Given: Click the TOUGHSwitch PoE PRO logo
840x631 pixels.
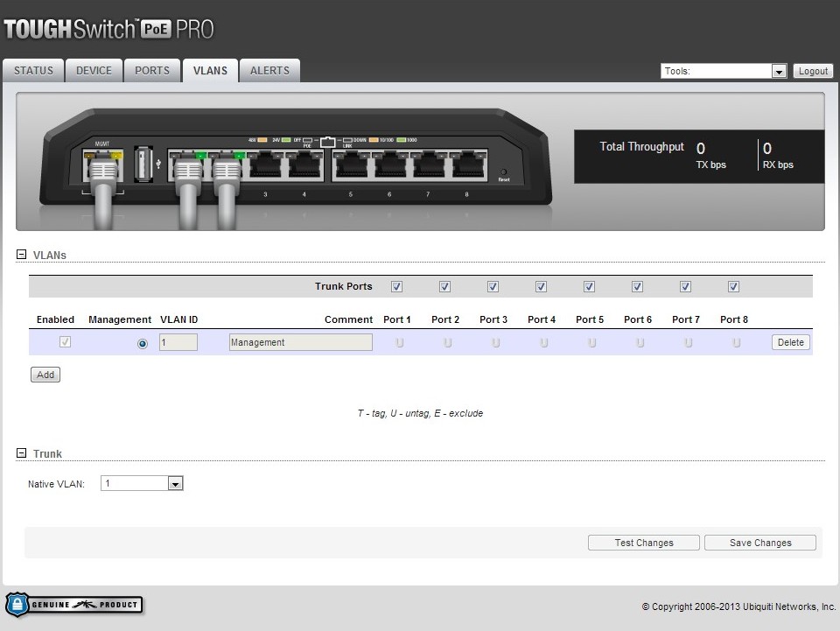Looking at the screenshot, I should coord(108,29).
